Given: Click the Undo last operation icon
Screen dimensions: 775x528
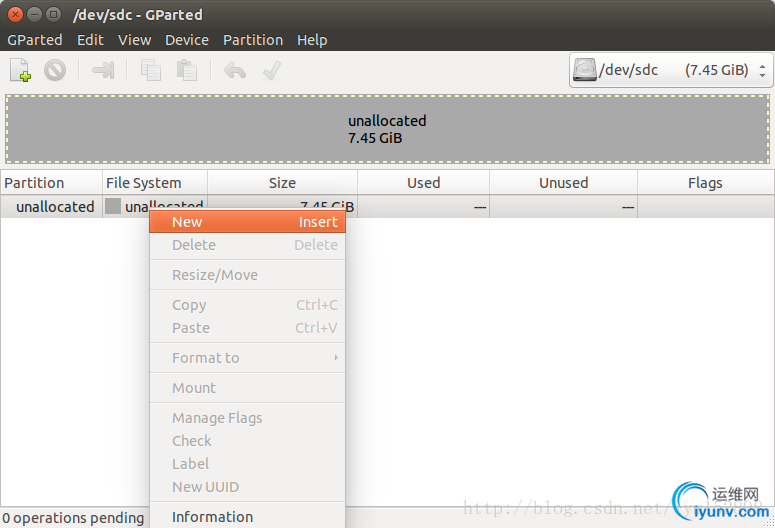Looking at the screenshot, I should tap(235, 70).
